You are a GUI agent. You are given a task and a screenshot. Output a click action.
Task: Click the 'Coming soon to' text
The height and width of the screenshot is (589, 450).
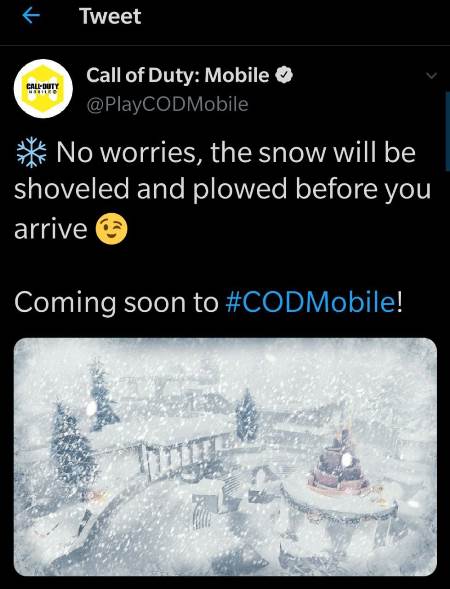116,302
